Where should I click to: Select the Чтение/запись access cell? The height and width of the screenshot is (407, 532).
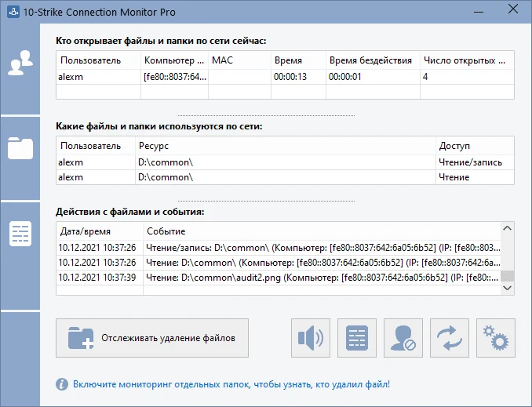tap(475, 162)
